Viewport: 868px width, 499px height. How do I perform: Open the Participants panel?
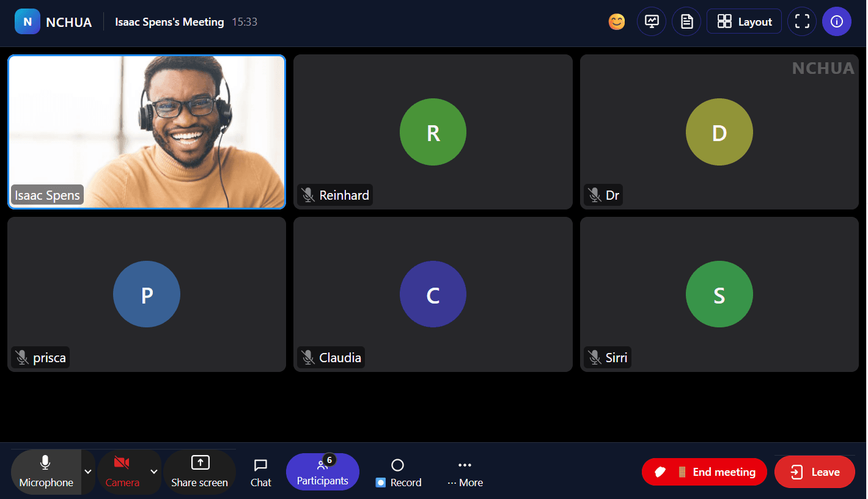click(x=323, y=472)
